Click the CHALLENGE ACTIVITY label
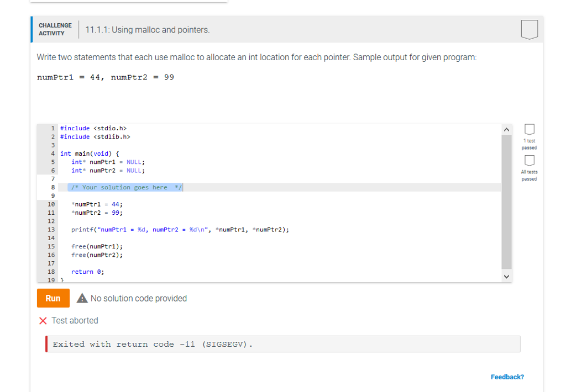Screen dimensions: 566x392 [x=55, y=29]
